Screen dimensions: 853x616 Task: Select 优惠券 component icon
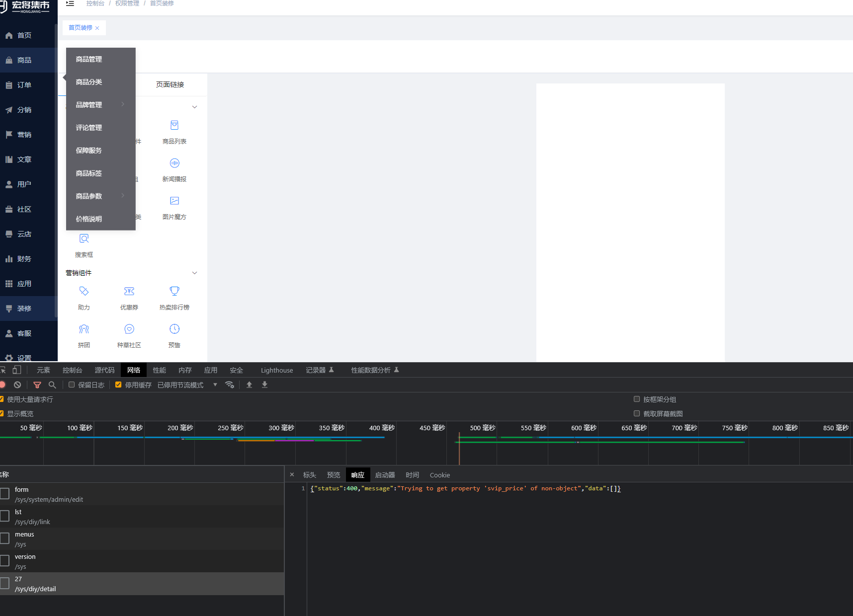[129, 291]
